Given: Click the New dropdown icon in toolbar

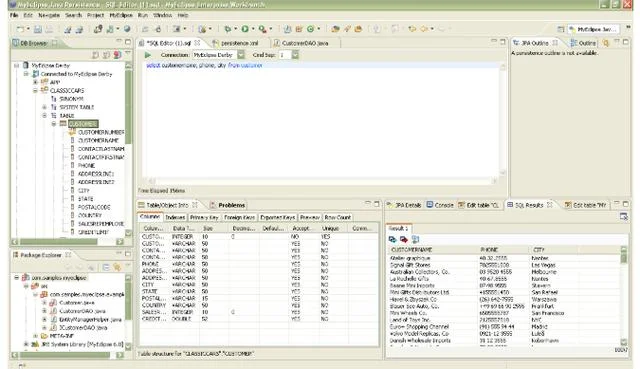Looking at the screenshot, I should pos(20,29).
